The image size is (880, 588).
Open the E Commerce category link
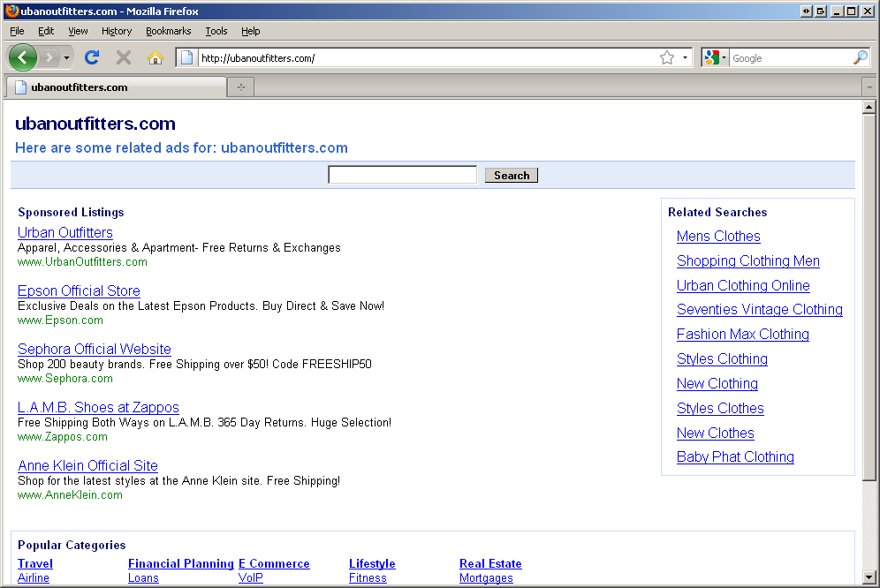[x=274, y=564]
